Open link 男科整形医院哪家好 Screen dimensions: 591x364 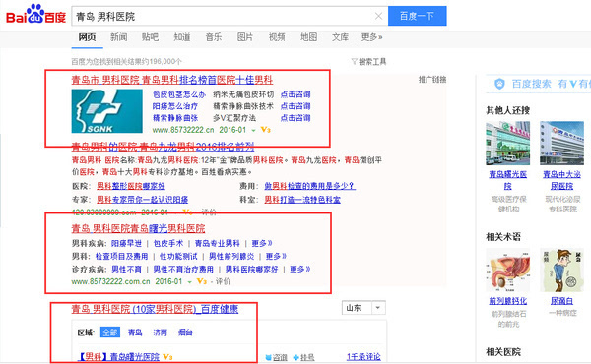(x=131, y=186)
